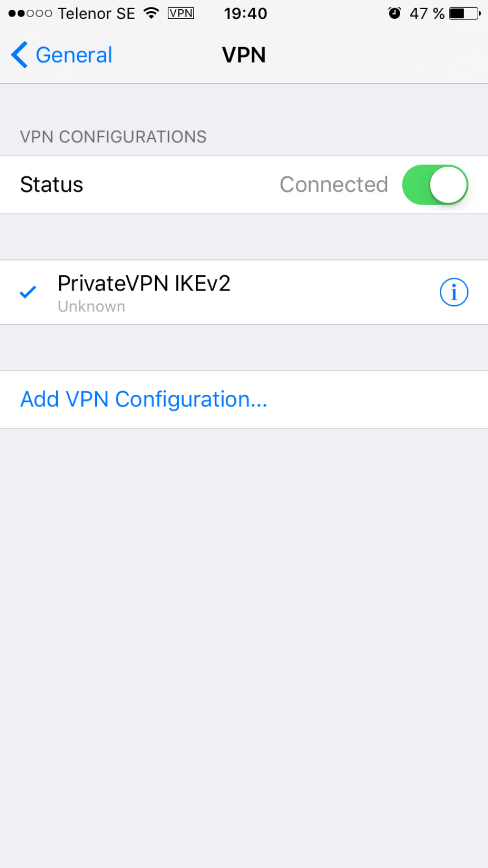
Task: Tap the VPN page title
Action: pyautogui.click(x=244, y=55)
